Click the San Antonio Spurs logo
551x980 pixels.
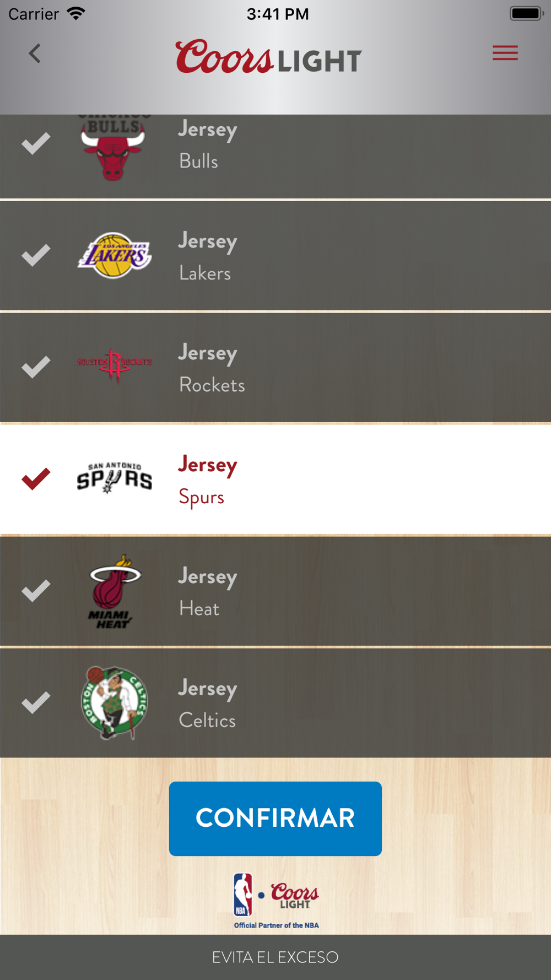[114, 477]
